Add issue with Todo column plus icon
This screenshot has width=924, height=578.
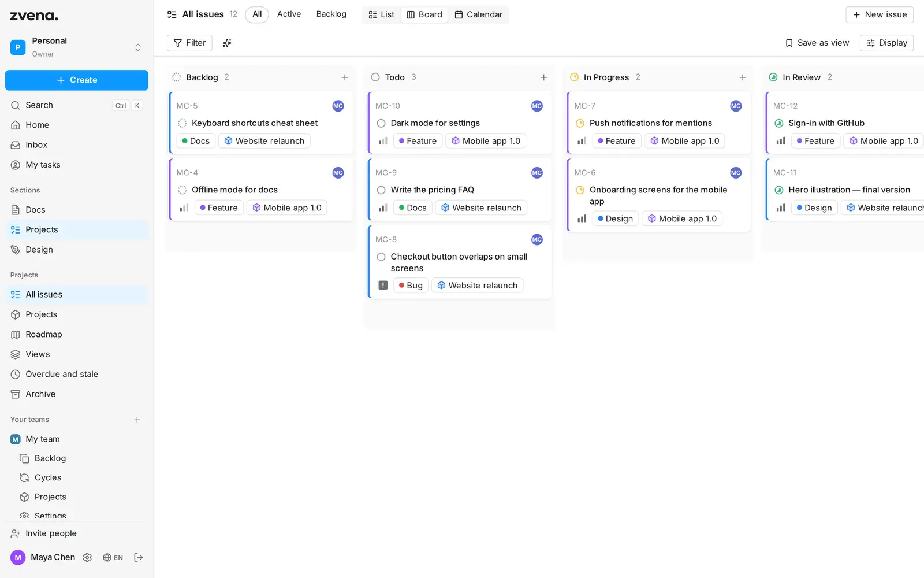pyautogui.click(x=543, y=77)
